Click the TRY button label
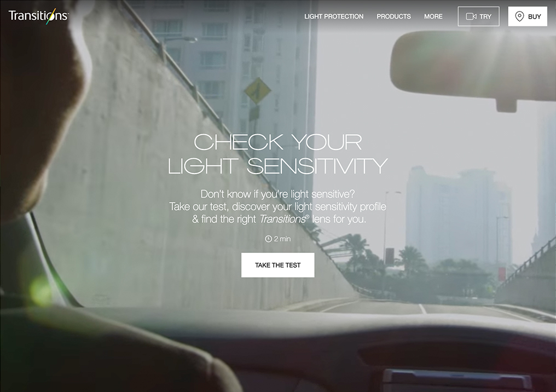Screen dimensions: 556x392 pyautogui.click(x=485, y=16)
